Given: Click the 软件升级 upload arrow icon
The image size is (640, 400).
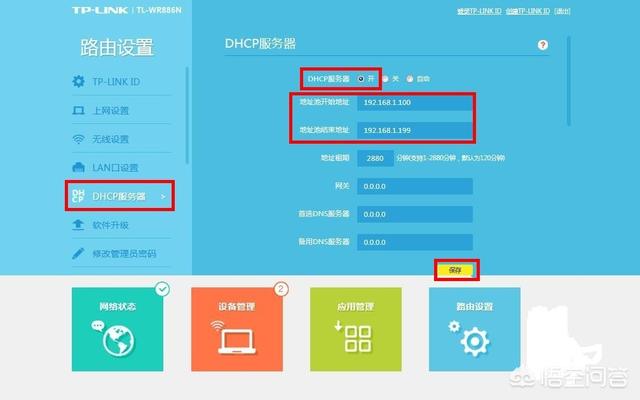Looking at the screenshot, I should coord(78,225).
